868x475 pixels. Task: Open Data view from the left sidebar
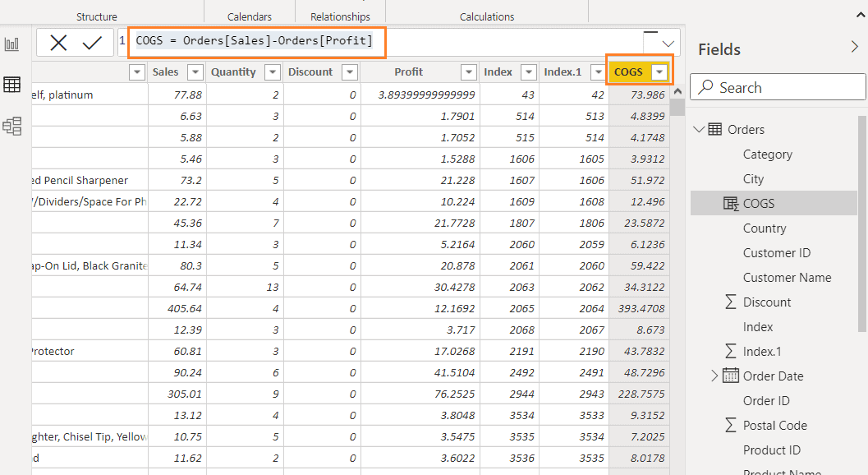click(x=11, y=85)
